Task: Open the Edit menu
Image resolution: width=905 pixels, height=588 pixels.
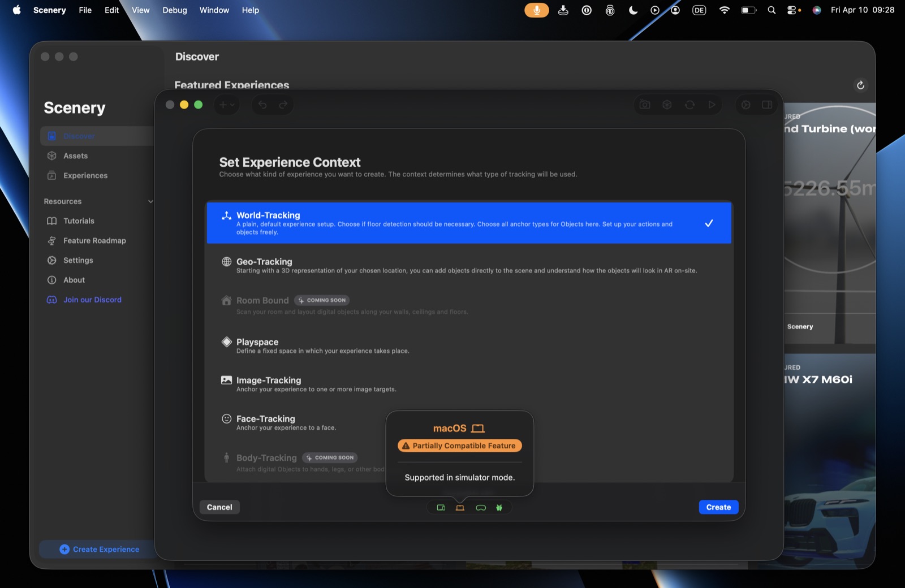Action: coord(111,10)
